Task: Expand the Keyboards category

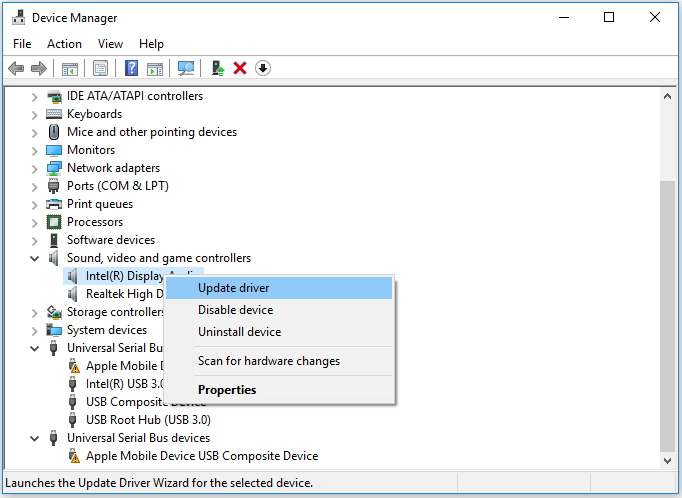Action: 35,114
